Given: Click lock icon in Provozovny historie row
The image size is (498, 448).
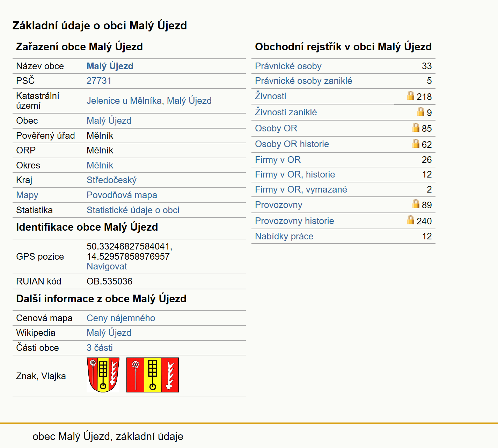Looking at the screenshot, I should tap(411, 220).
